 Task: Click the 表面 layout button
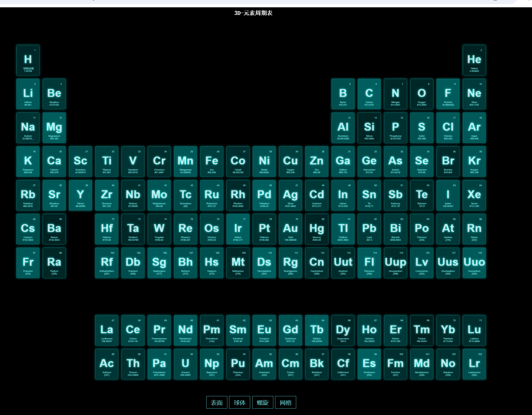pos(216,402)
